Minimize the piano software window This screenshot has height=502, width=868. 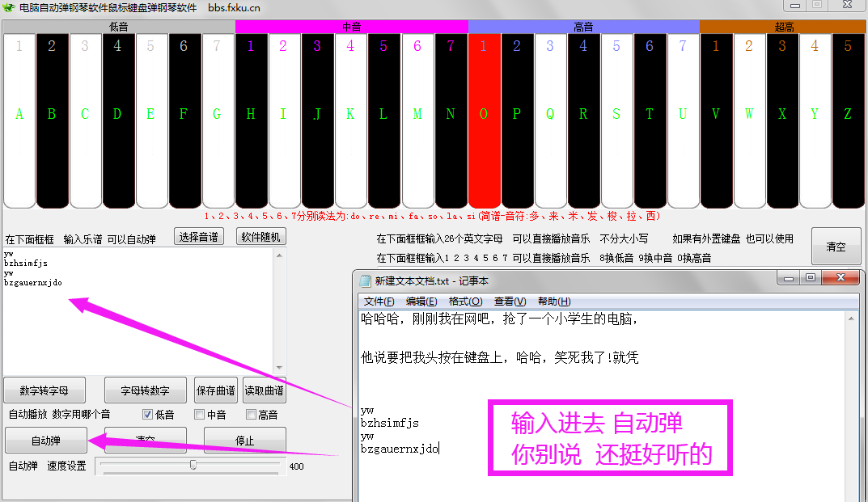(795, 5)
